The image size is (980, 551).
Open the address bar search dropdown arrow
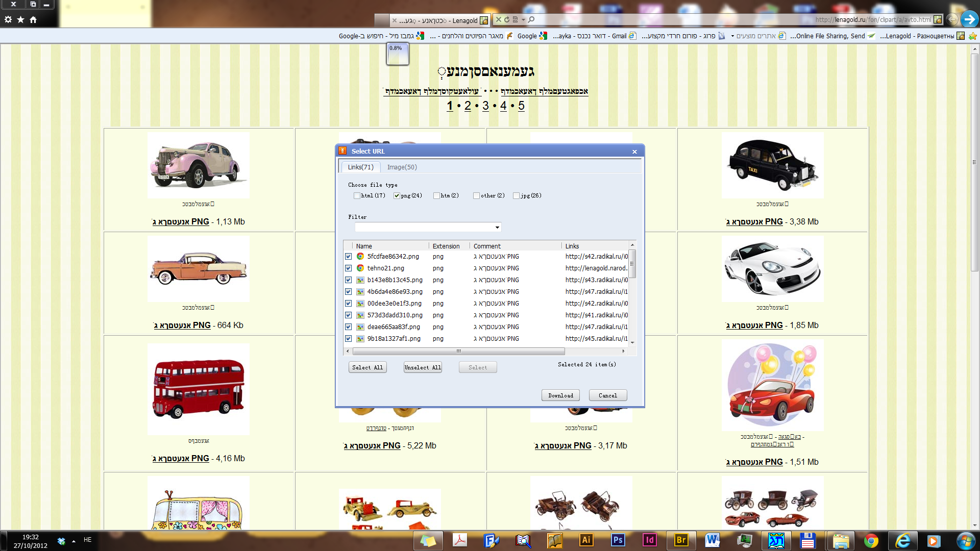pyautogui.click(x=523, y=19)
